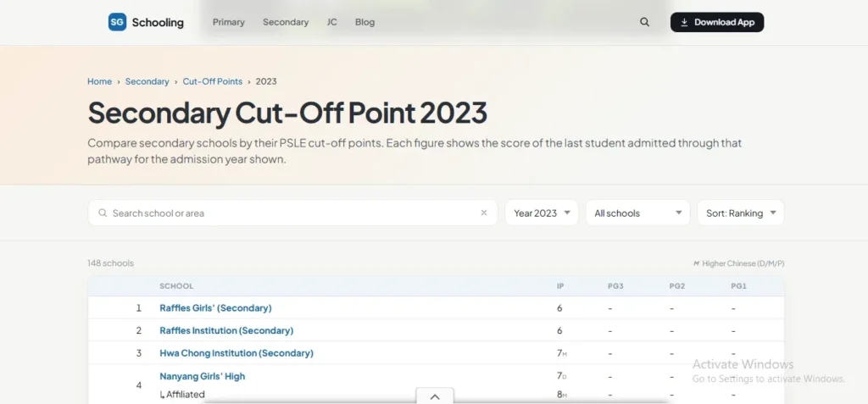Viewport: 868px width, 404px height.
Task: Click the Affiliated row under Nanyang Girls' High
Action: (182, 395)
